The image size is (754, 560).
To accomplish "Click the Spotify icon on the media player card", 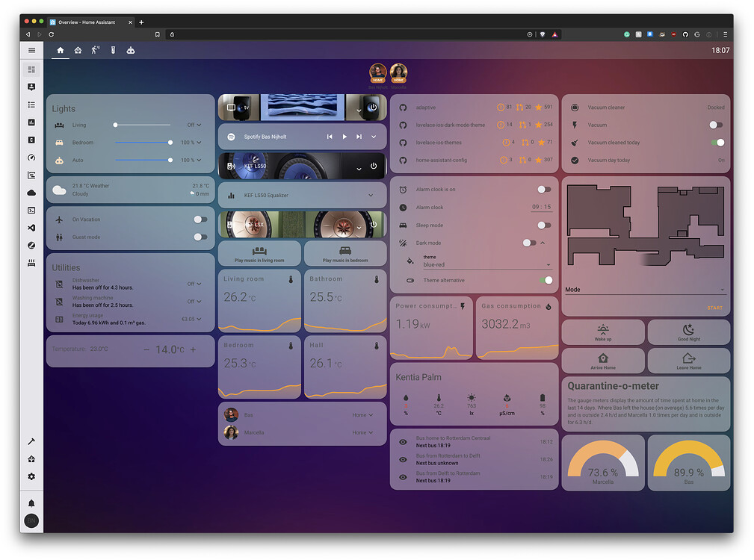I will (x=232, y=136).
